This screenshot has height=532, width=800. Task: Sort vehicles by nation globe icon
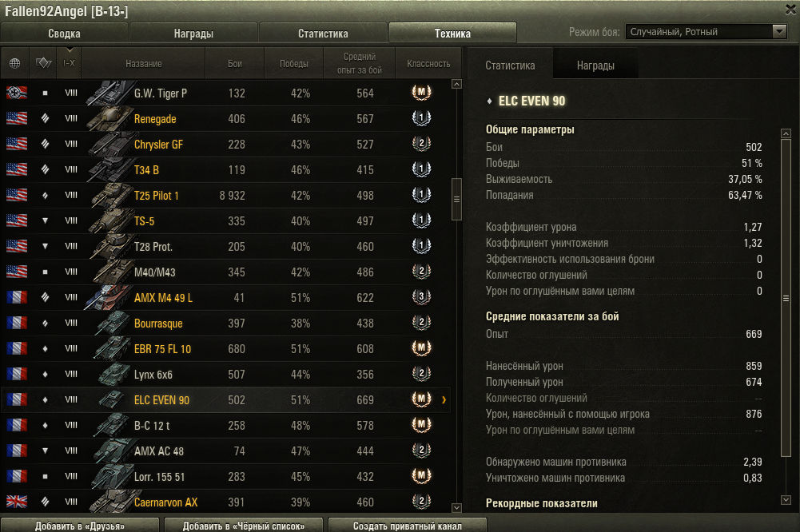click(15, 63)
